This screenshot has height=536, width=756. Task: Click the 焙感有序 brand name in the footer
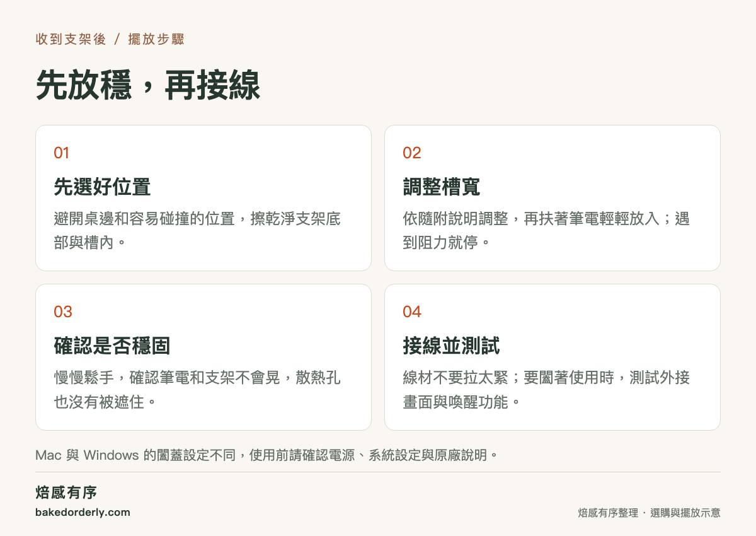[66, 492]
